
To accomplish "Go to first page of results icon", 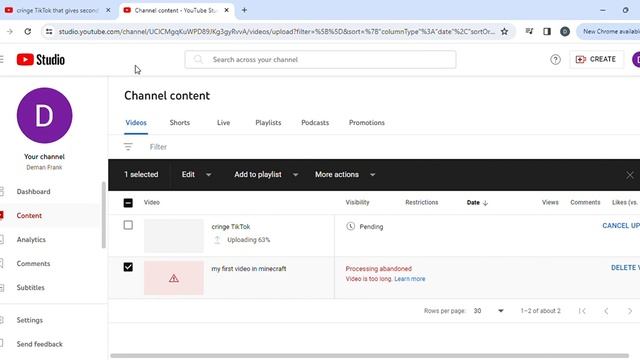I will click(x=582, y=311).
